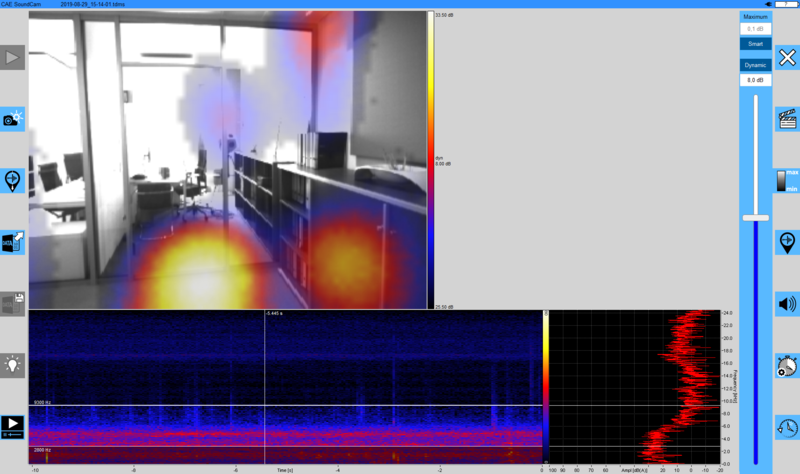The width and height of the screenshot is (800, 474).
Task: Click the crosshair target icon on right sidebar
Action: [787, 242]
